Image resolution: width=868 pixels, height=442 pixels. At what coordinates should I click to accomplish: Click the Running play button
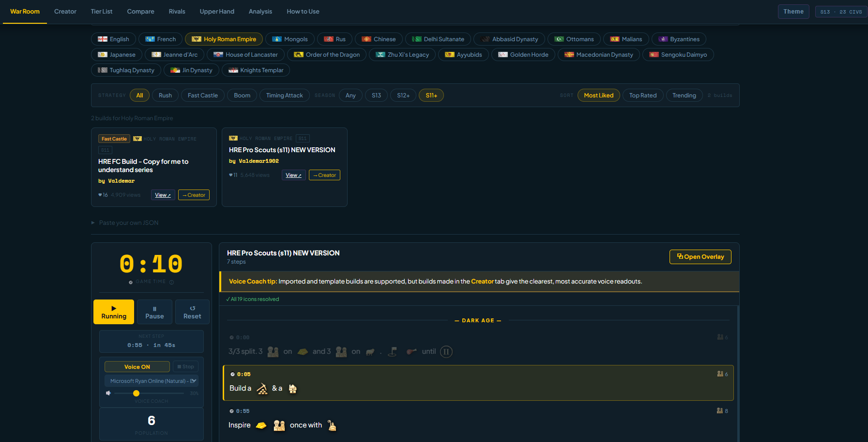[x=114, y=312]
